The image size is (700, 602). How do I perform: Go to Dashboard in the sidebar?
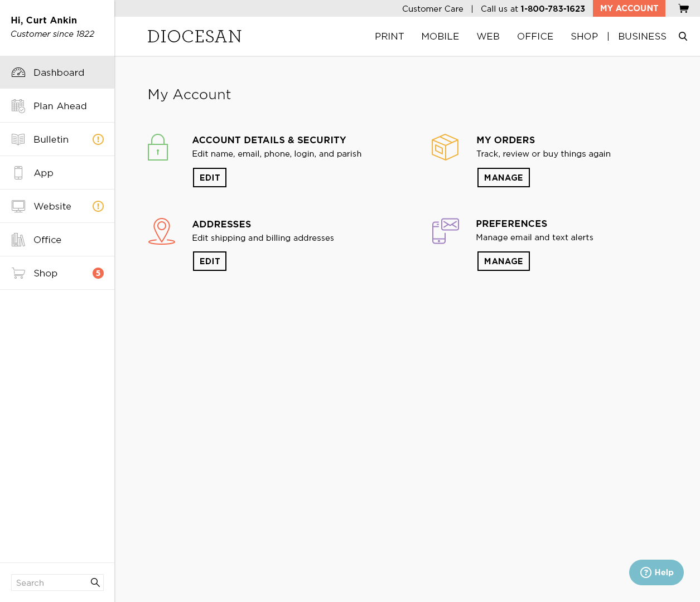[x=59, y=72]
